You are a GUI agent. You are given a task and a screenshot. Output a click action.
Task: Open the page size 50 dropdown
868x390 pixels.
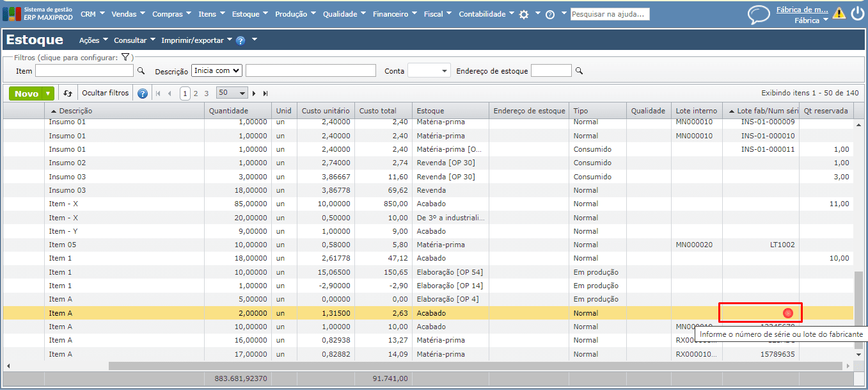232,93
